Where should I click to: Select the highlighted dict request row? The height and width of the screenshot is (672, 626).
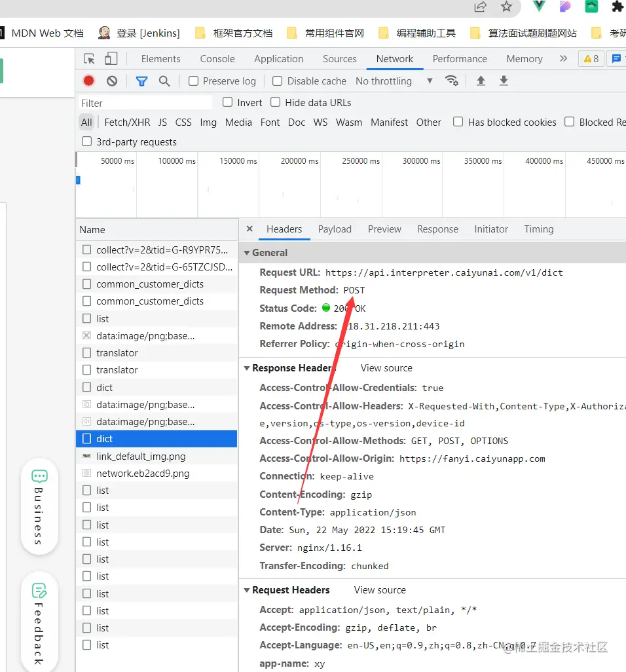point(156,439)
